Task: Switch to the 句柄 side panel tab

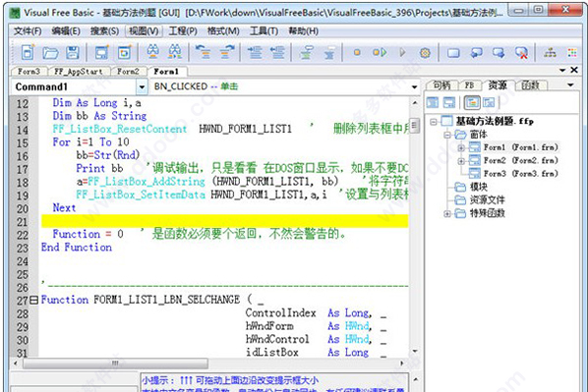Action: 441,85
